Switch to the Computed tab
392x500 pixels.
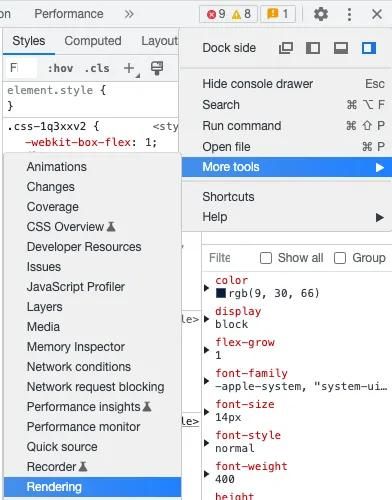coord(93,41)
